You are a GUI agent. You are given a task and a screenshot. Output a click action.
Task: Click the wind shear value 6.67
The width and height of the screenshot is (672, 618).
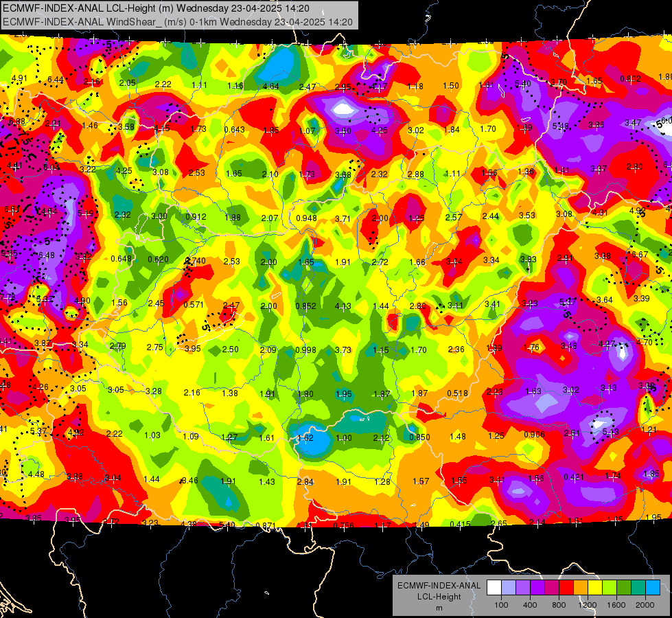point(640,254)
